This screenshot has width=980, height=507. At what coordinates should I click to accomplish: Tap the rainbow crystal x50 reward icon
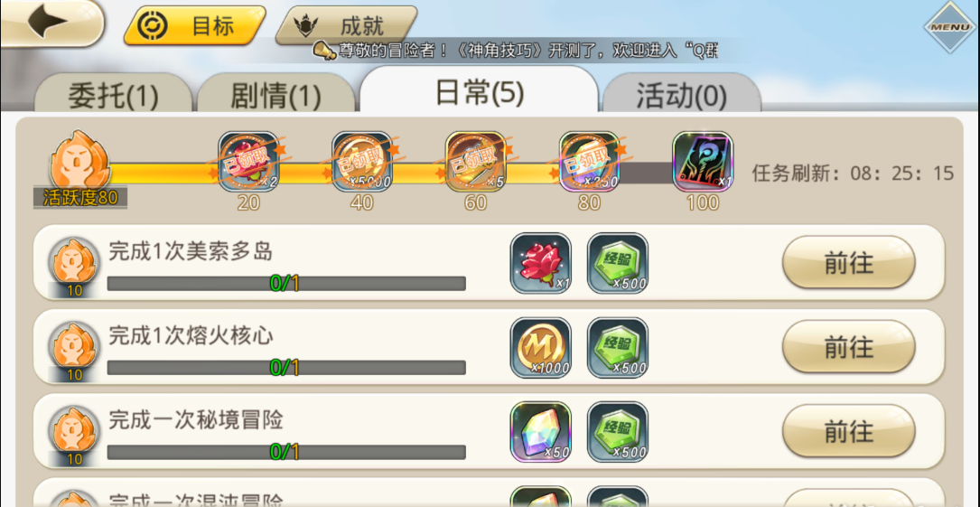click(x=541, y=432)
